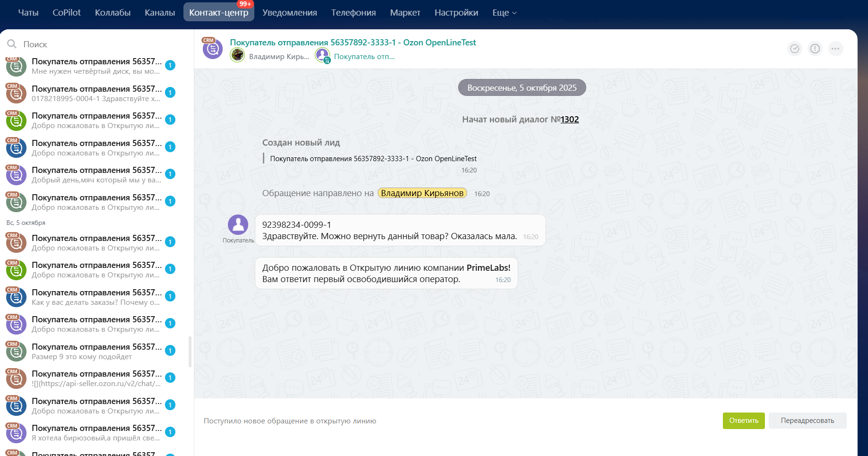The height and width of the screenshot is (456, 868).
Task: Click the purple CRM open line avatar in chat header
Action: coord(212,49)
